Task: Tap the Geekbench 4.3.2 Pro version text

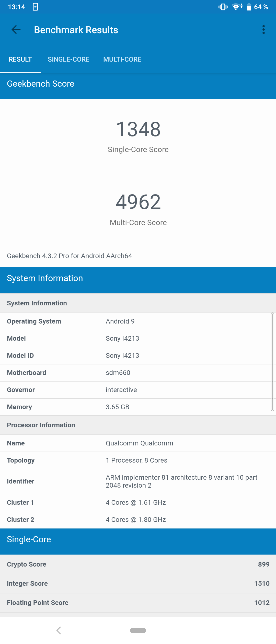Action: coord(70,256)
